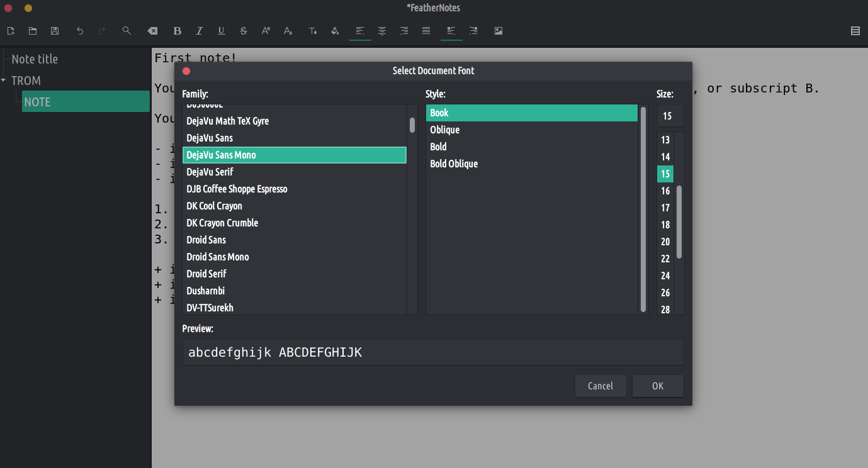The height and width of the screenshot is (468, 868).
Task: Click the font size list scrollbar
Action: tap(679, 222)
